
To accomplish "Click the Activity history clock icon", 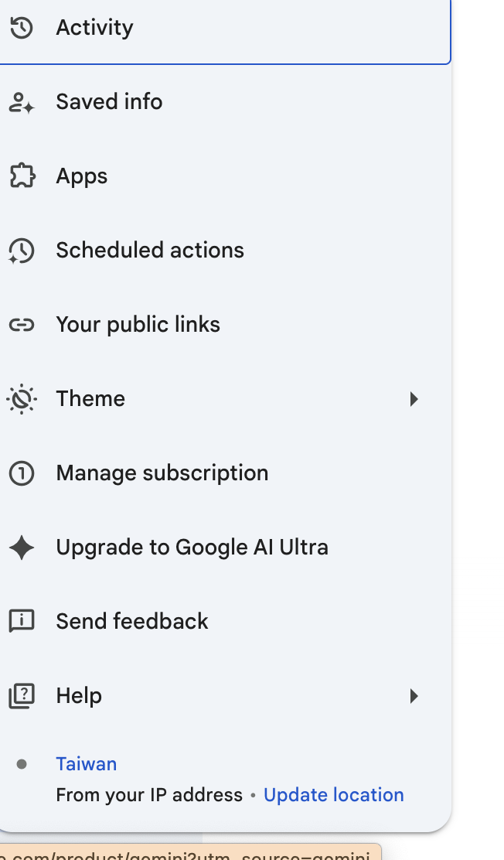I will 22,27.
